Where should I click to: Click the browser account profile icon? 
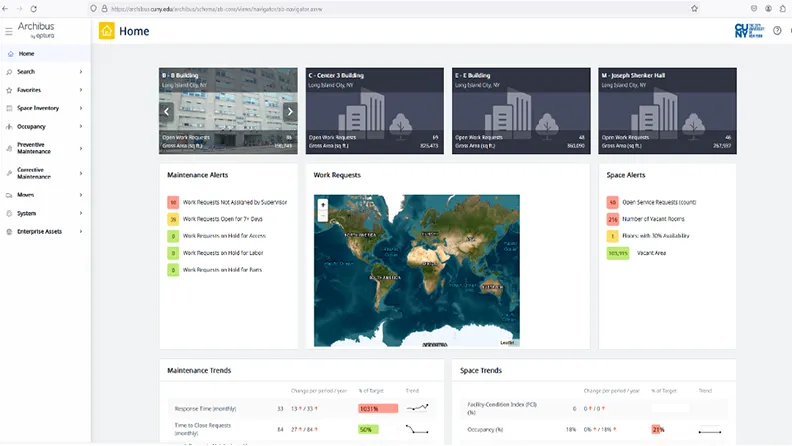(768, 9)
